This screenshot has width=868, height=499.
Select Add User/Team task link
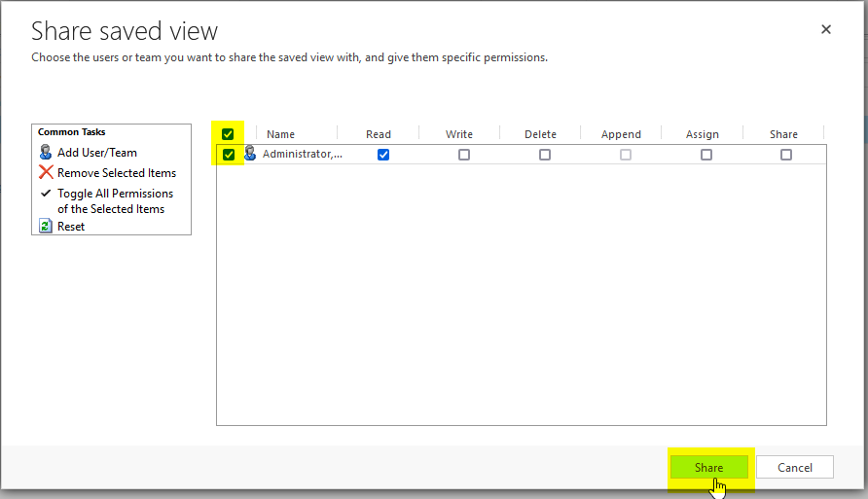[x=97, y=153]
